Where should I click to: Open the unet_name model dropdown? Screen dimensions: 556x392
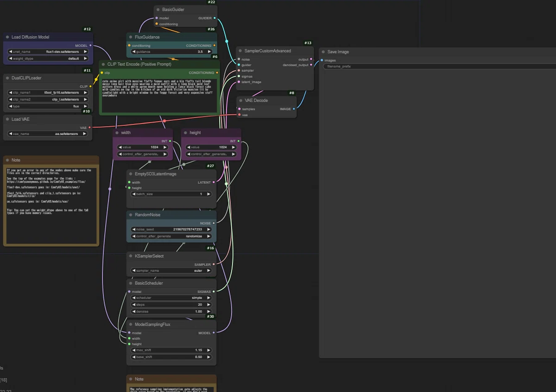(x=48, y=52)
